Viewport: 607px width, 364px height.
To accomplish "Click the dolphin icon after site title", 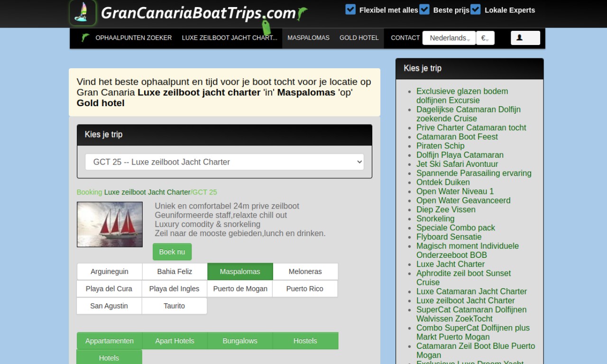I will pos(302,13).
